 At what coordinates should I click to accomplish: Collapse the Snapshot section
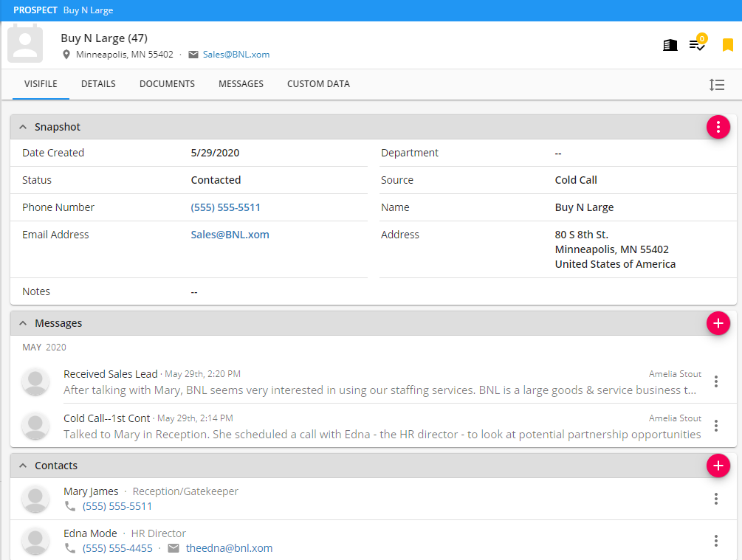tap(23, 126)
